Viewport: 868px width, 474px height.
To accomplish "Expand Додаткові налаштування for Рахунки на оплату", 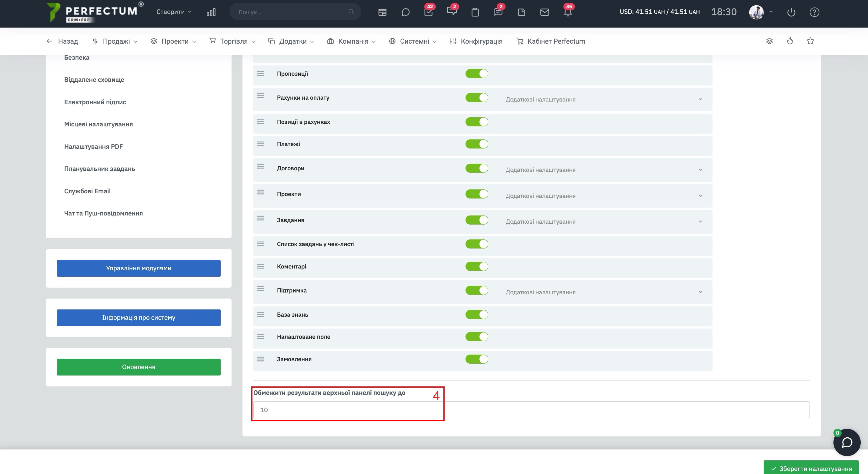I will pos(604,99).
